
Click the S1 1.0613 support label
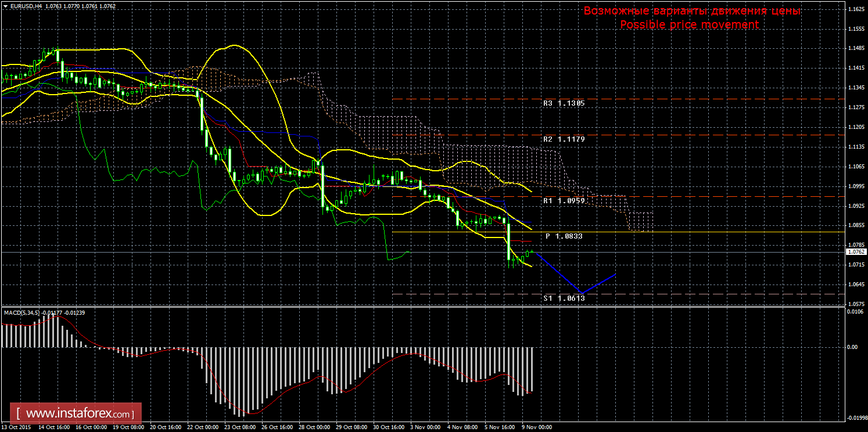click(564, 298)
